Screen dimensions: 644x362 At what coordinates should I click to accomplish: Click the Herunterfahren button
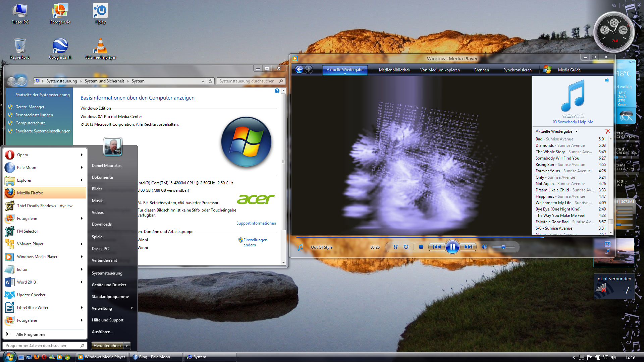coord(107,346)
